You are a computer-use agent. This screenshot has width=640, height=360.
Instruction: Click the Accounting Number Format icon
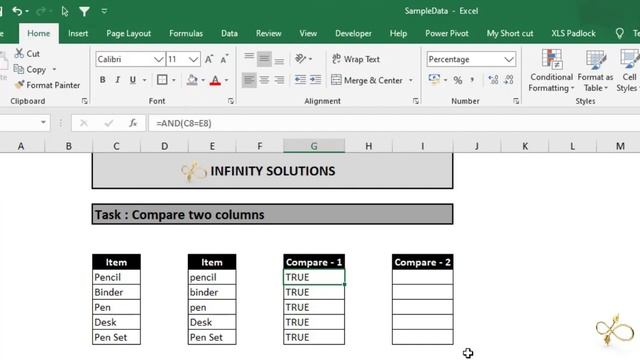click(x=434, y=80)
